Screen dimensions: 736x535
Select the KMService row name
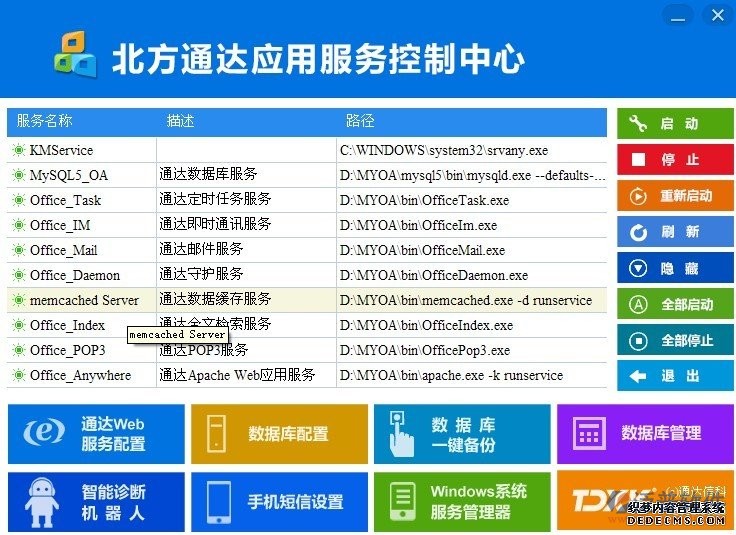61,150
